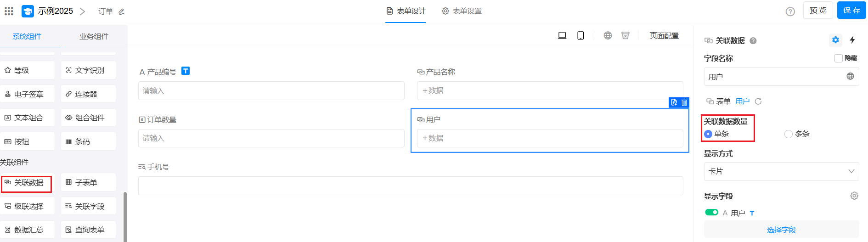Switch to desktop preview layout icon

point(562,35)
